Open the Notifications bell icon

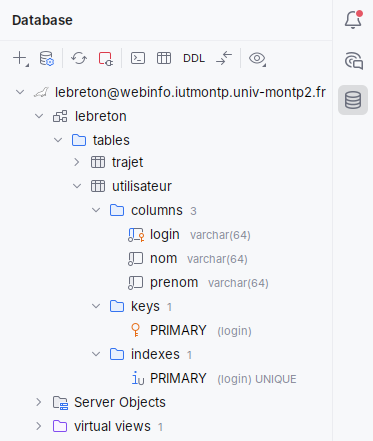pyautogui.click(x=353, y=20)
